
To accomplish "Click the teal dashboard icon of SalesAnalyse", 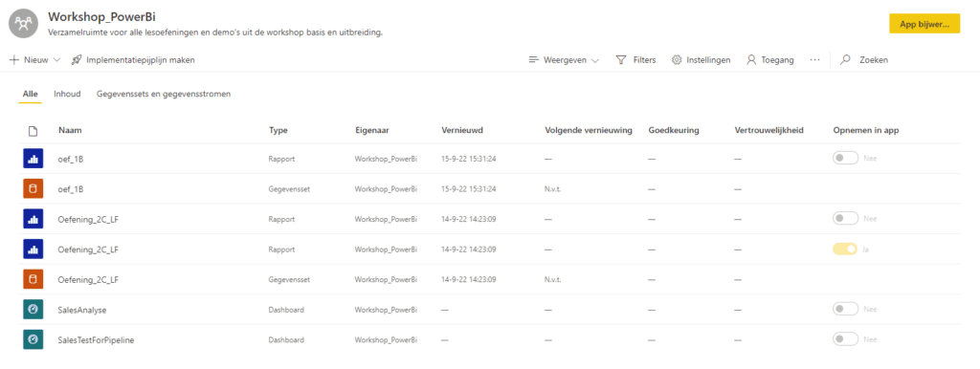I will pos(33,309).
